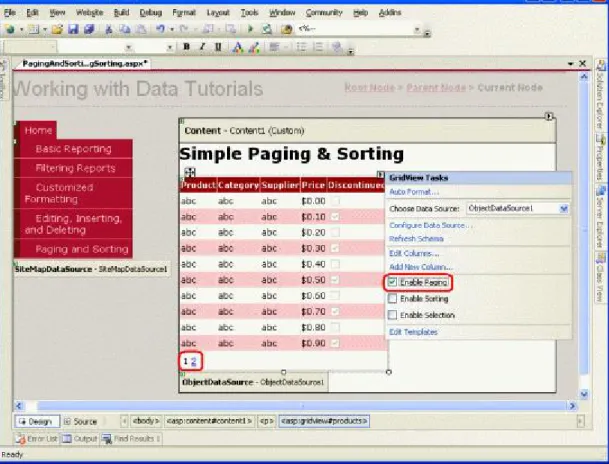
Task: Toggle Underline formatting button
Action: tap(218, 47)
